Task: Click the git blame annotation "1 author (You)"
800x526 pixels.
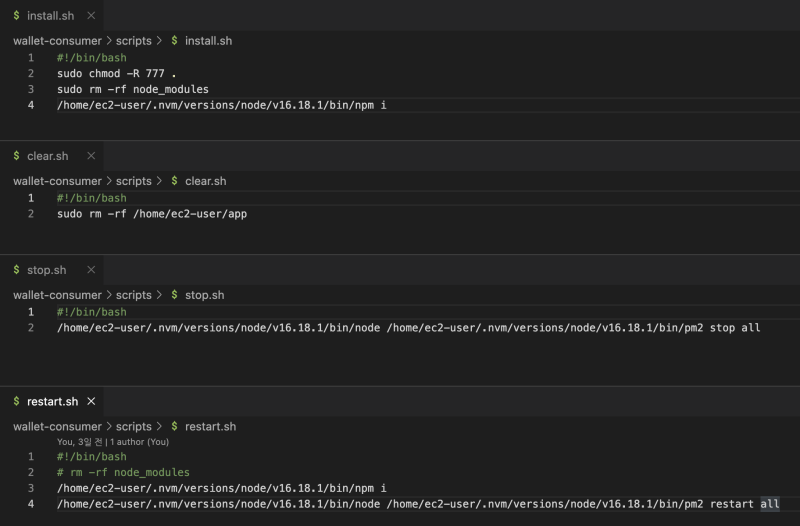Action: 139,441
